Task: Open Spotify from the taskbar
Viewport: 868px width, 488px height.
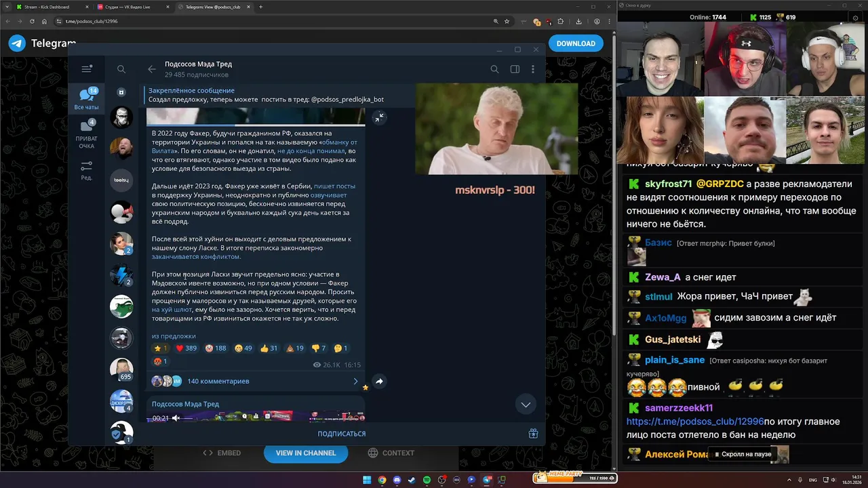Action: point(427,480)
